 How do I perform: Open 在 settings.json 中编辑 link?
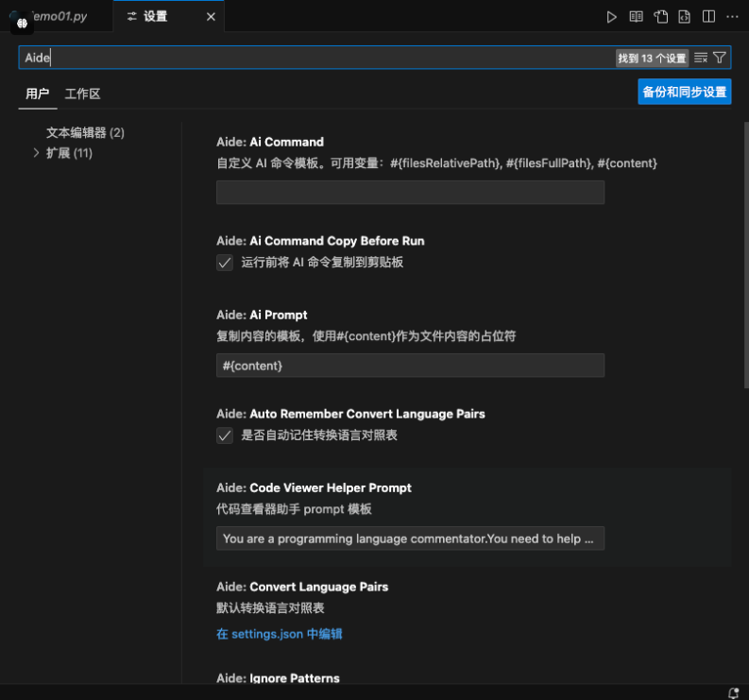(x=279, y=634)
